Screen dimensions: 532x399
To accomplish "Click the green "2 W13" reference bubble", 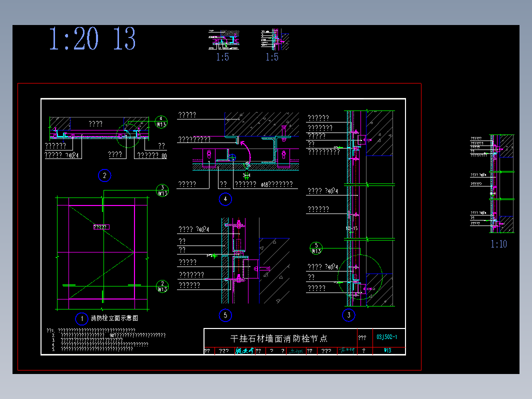I will (162, 286).
